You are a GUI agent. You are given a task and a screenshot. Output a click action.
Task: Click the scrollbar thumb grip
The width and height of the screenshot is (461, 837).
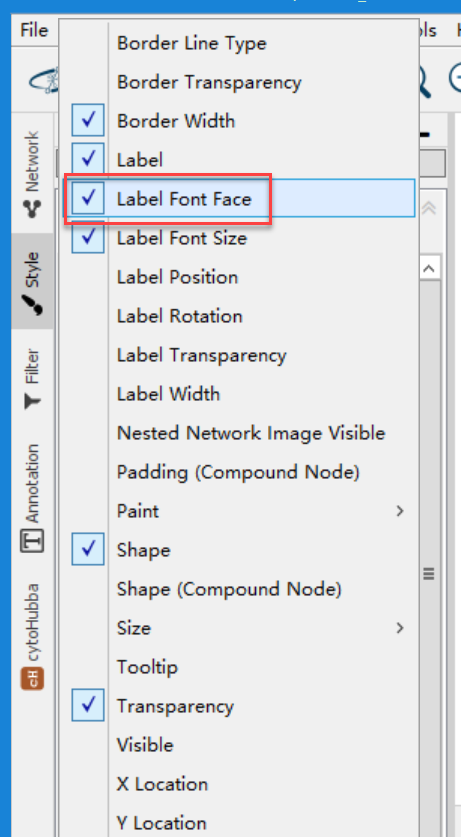coord(428,574)
